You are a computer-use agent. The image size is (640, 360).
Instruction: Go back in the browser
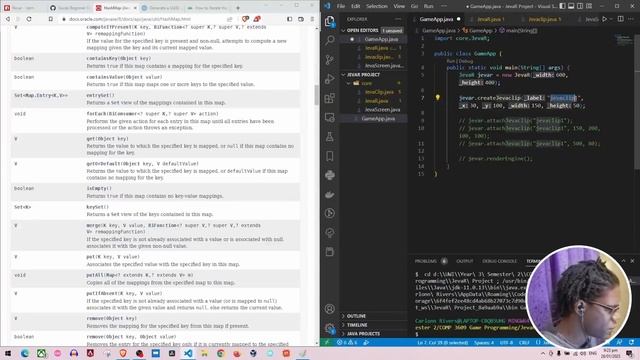8,19
